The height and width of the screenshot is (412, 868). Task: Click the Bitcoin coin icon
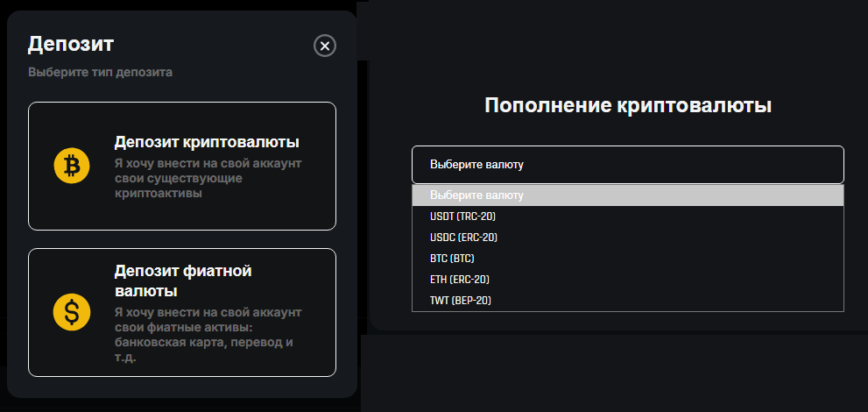[x=72, y=166]
